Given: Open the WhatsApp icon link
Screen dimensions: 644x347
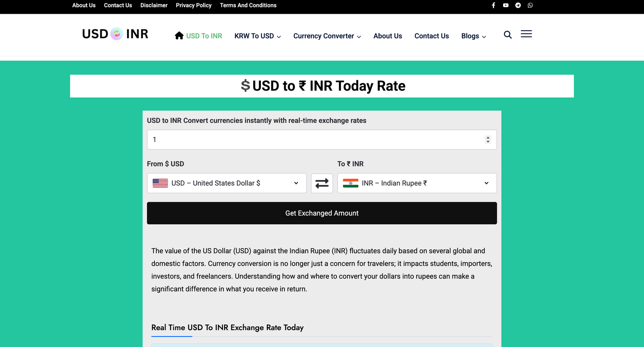Looking at the screenshot, I should point(530,5).
